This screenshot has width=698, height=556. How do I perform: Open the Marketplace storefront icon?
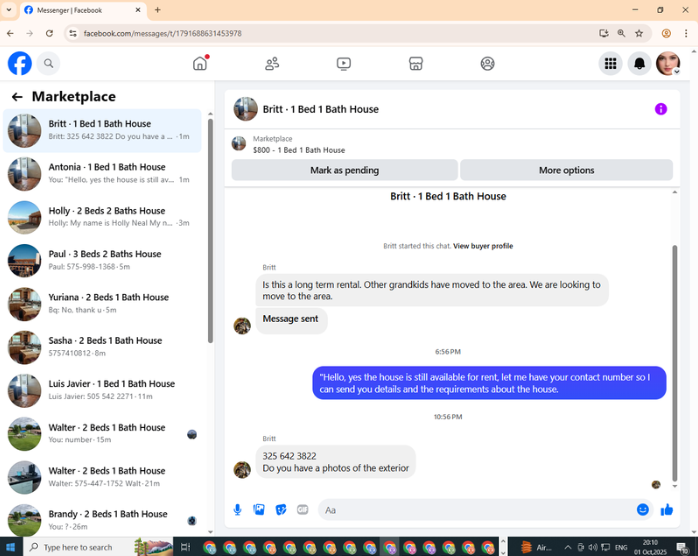click(x=416, y=64)
